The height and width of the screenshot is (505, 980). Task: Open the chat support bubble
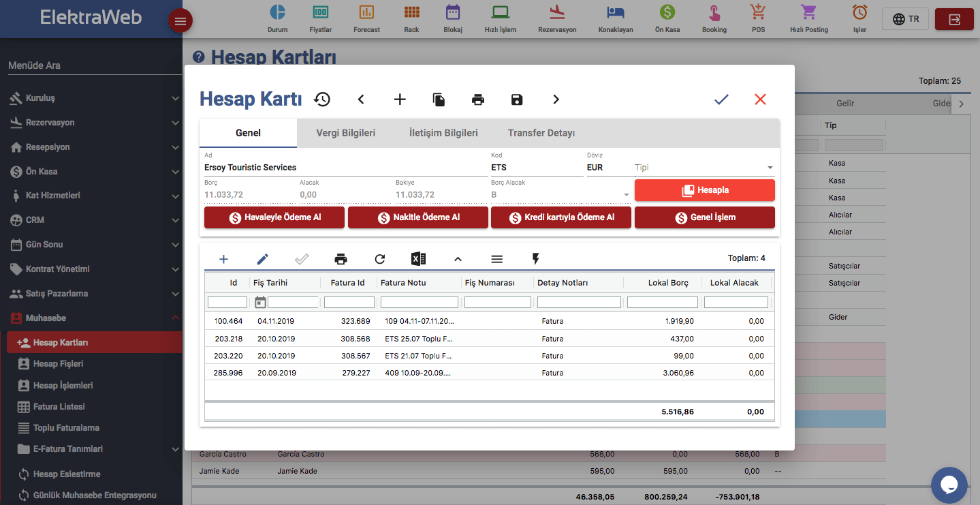pyautogui.click(x=949, y=485)
